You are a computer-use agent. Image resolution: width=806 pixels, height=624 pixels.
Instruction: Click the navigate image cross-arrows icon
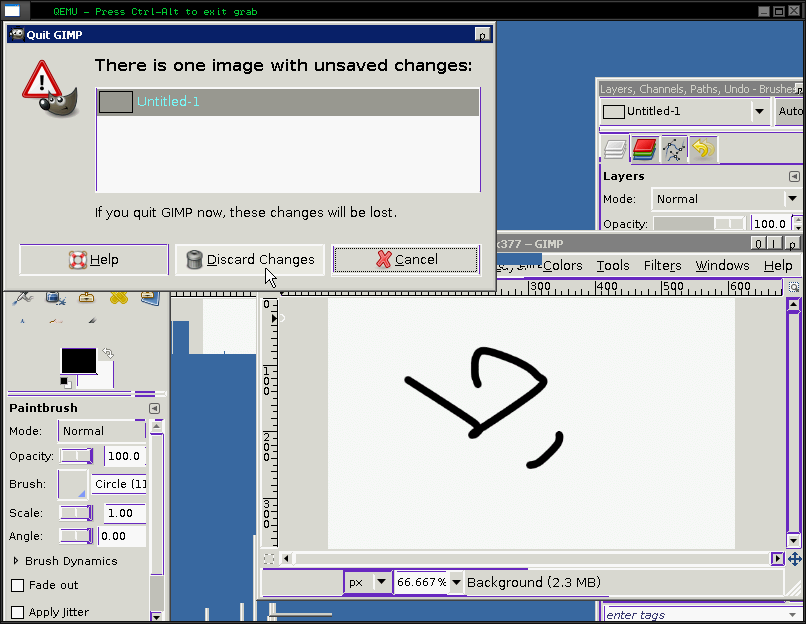pos(795,559)
